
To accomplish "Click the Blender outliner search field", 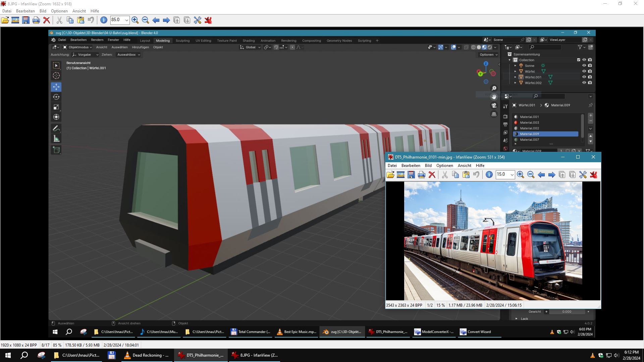I will (x=545, y=47).
